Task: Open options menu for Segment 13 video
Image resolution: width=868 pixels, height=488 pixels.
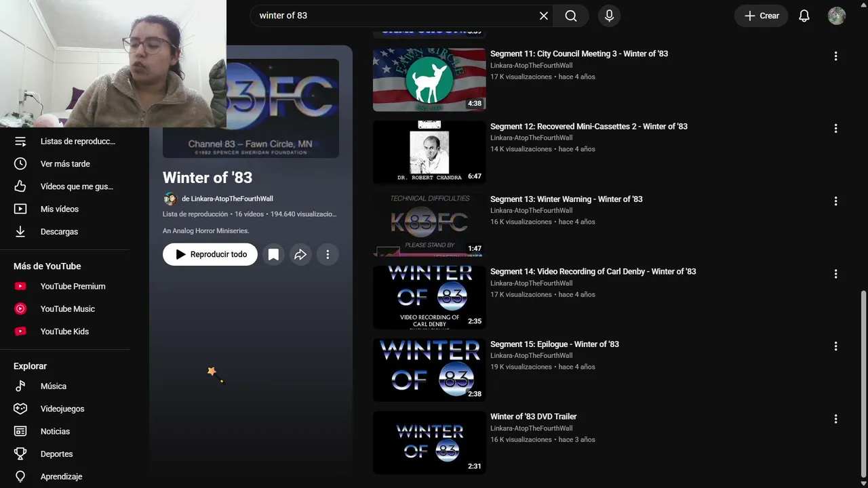Action: [x=835, y=201]
